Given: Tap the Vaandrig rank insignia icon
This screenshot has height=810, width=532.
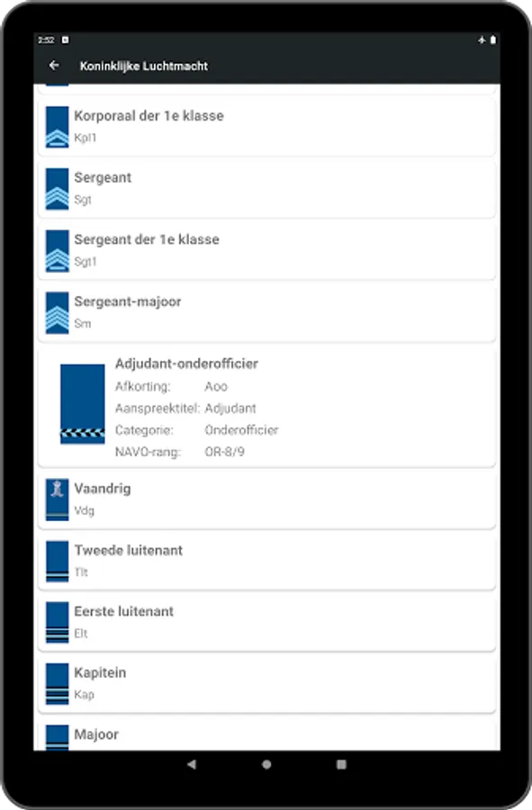Looking at the screenshot, I should (x=57, y=499).
